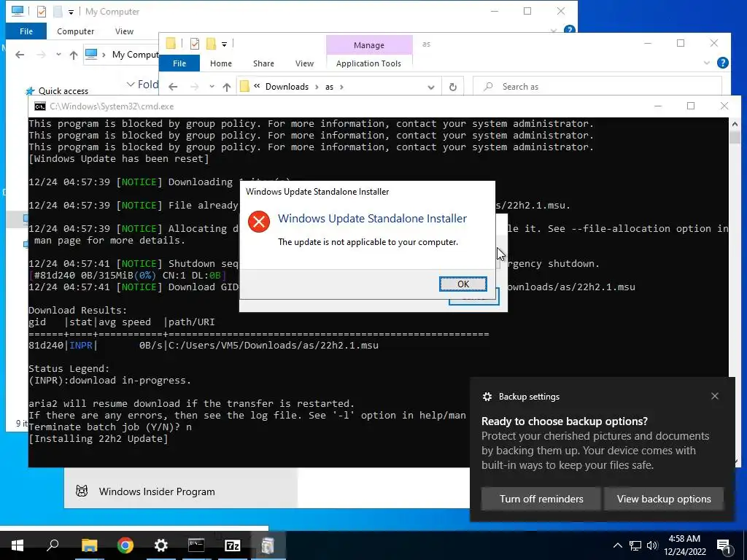Click the red error icon in installer dialog
The height and width of the screenshot is (560, 747).
pyautogui.click(x=259, y=222)
